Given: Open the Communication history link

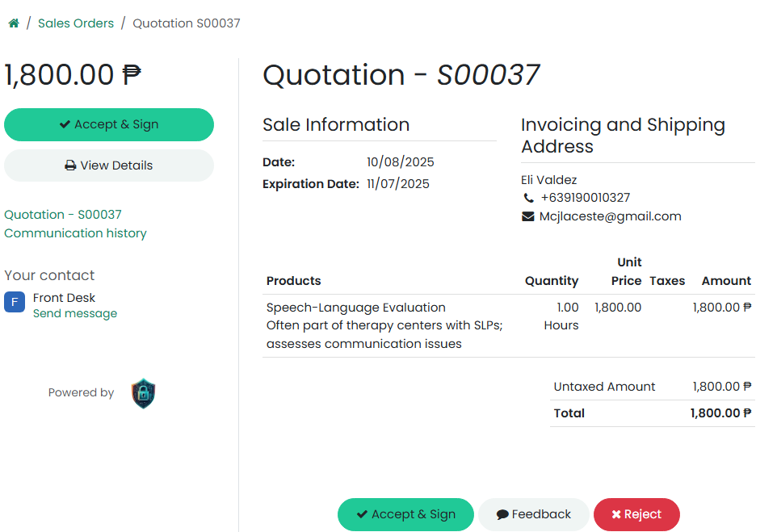Looking at the screenshot, I should pos(75,233).
